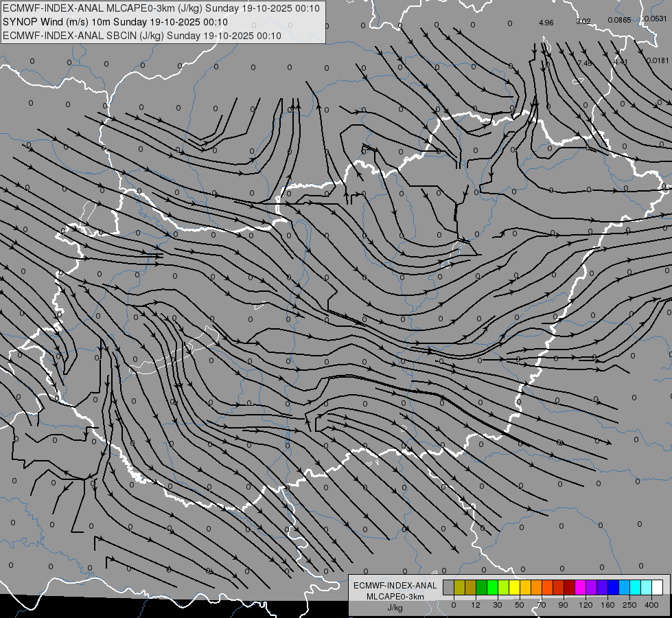Viewport: 672px width, 618px height.
Task: Click the dark red legend swatch
Action: point(570,588)
